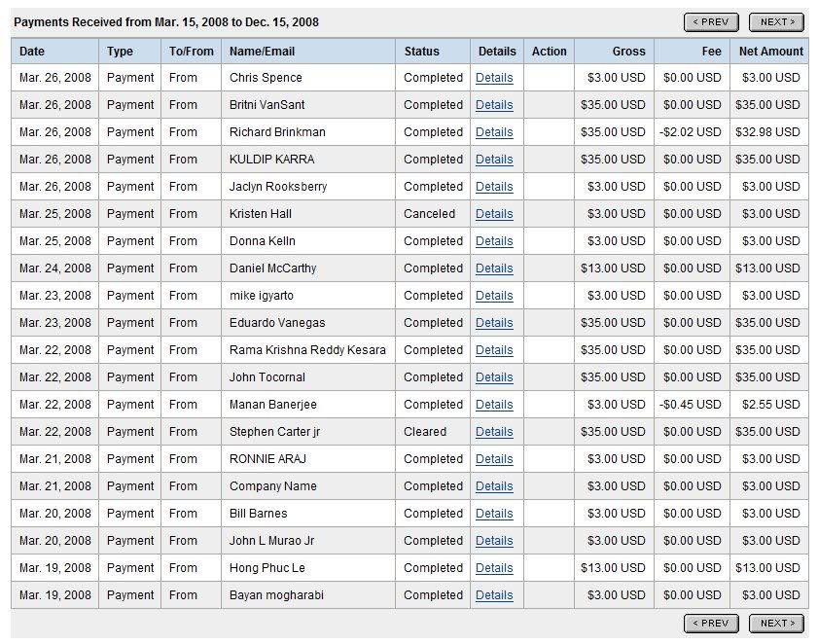Screen dimensions: 818x644
Task: Open Details for Manan Banerjee payment
Action: click(x=494, y=405)
